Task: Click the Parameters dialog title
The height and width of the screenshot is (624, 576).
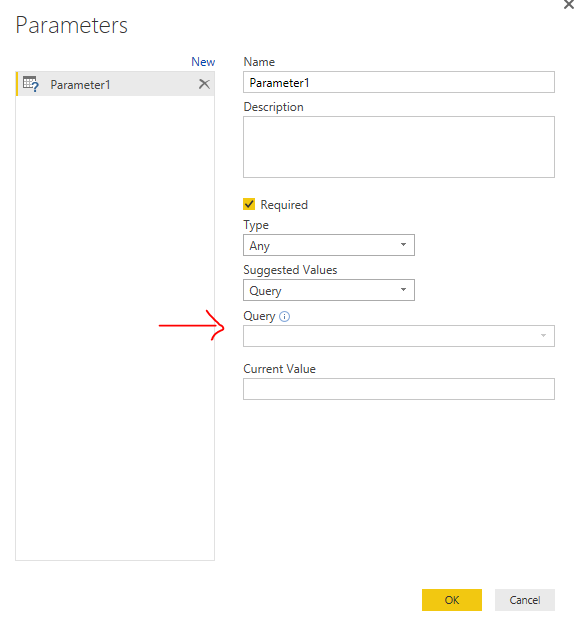Action: pyautogui.click(x=72, y=25)
